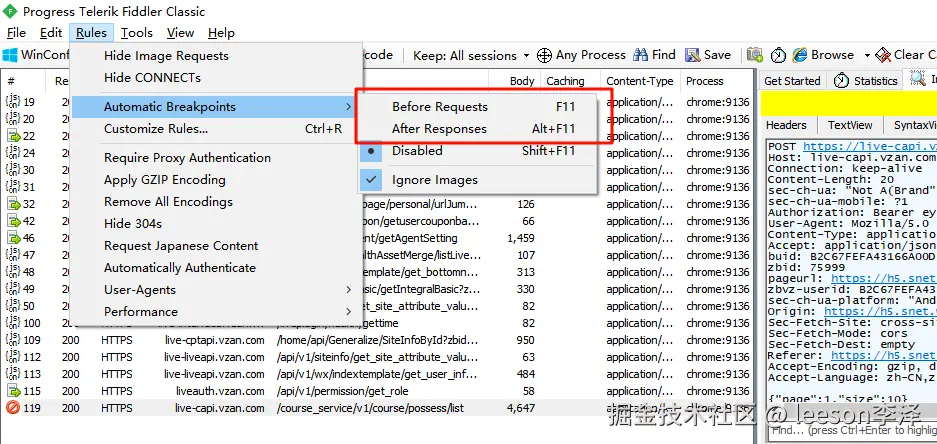This screenshot has width=937, height=444.
Task: Click the green arrow icon of session 42
Action: (x=13, y=221)
